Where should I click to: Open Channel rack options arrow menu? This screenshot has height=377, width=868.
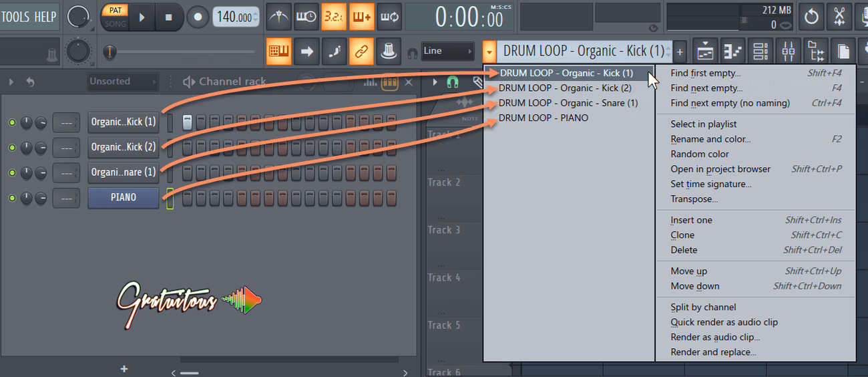point(11,82)
